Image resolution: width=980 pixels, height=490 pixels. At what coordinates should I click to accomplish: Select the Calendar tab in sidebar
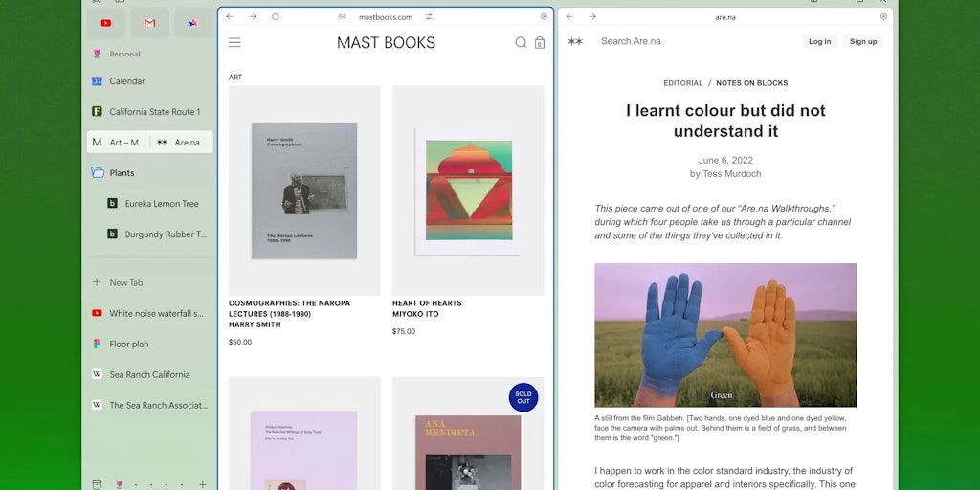pos(126,81)
